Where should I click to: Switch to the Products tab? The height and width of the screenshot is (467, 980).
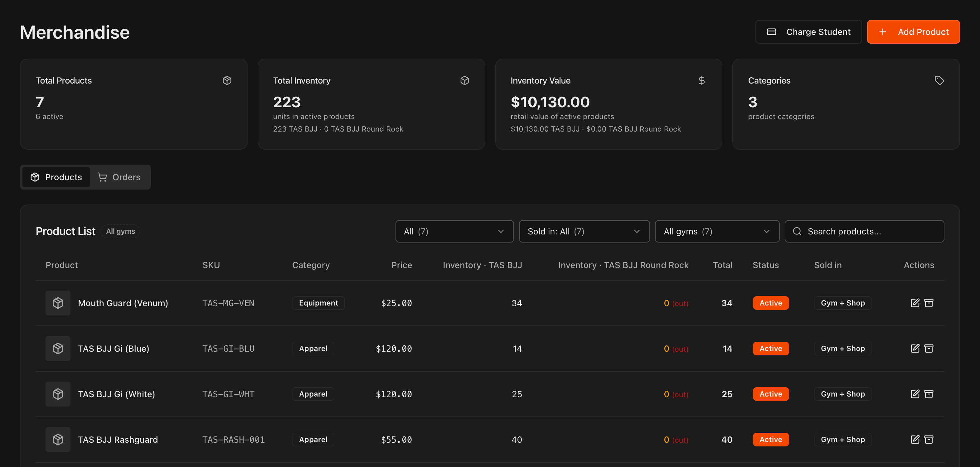56,177
